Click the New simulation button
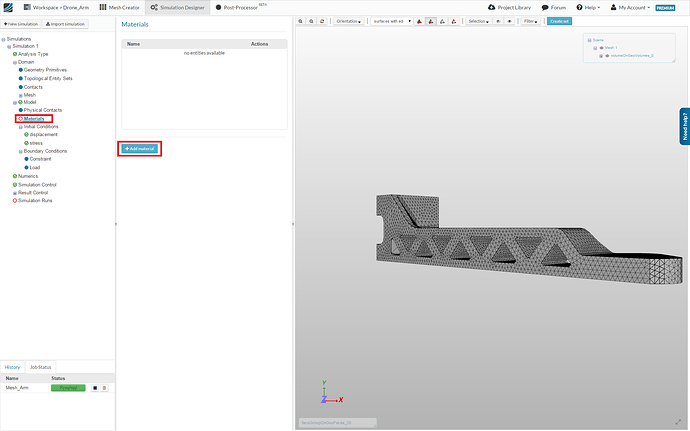Viewport: 690px width, 431px height. [x=22, y=24]
